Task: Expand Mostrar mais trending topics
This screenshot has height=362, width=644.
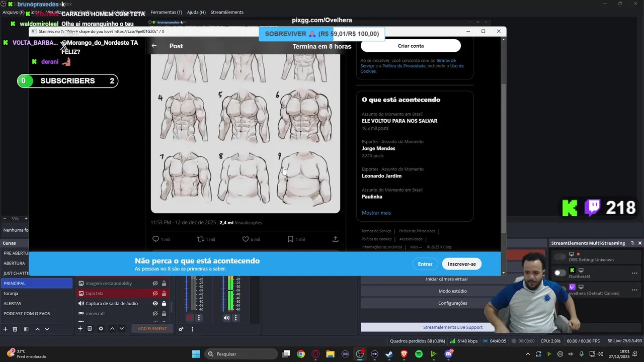Action: pos(376,213)
